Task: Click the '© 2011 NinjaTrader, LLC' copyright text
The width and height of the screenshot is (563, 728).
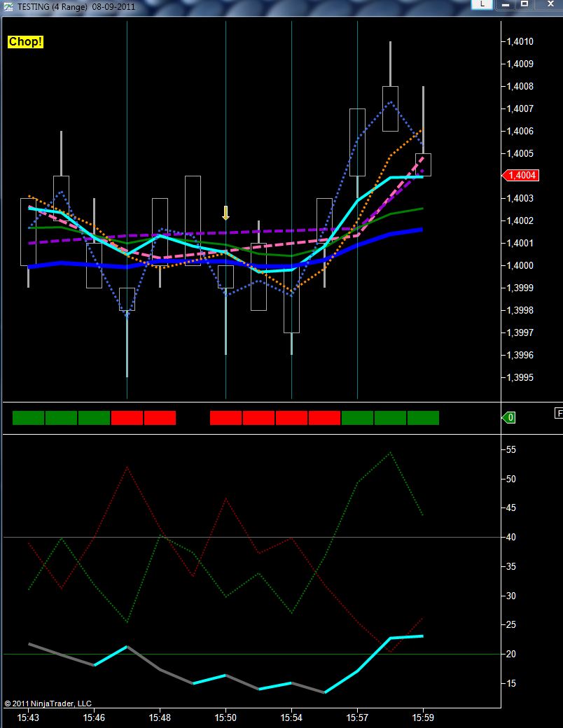Action: (x=48, y=704)
